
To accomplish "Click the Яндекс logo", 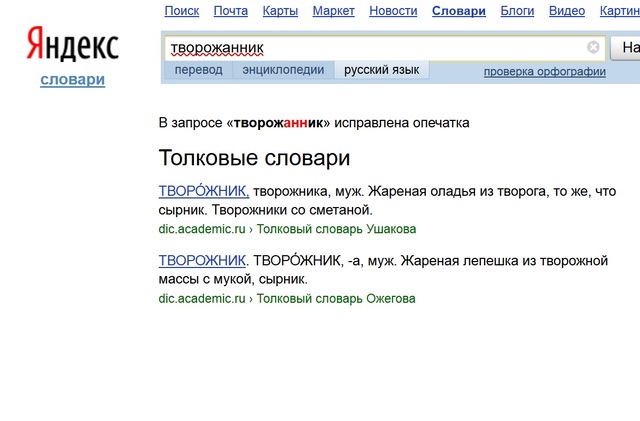I will 73,44.
